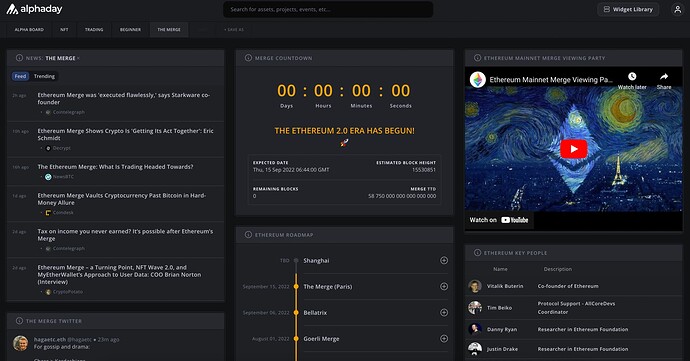Open the Widget Library button
This screenshot has height=361, width=690.
pyautogui.click(x=628, y=9)
